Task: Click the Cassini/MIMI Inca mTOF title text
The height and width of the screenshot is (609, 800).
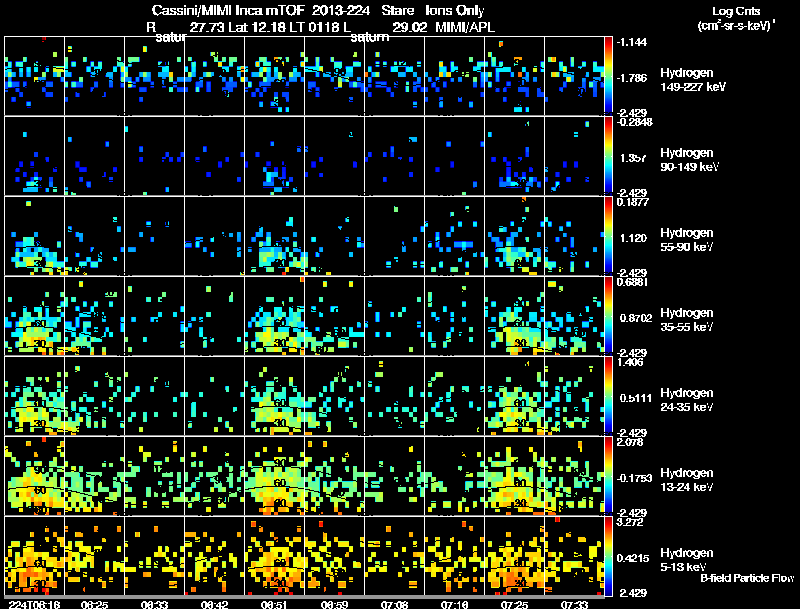Action: [228, 10]
